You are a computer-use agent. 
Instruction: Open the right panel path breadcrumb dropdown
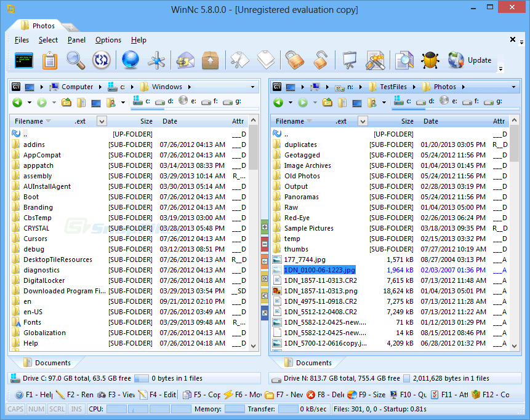513,87
